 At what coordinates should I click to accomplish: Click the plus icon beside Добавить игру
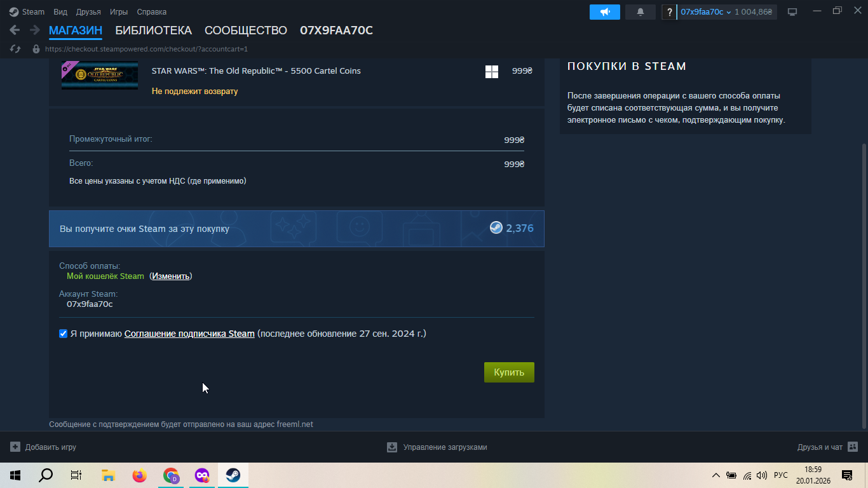15,447
